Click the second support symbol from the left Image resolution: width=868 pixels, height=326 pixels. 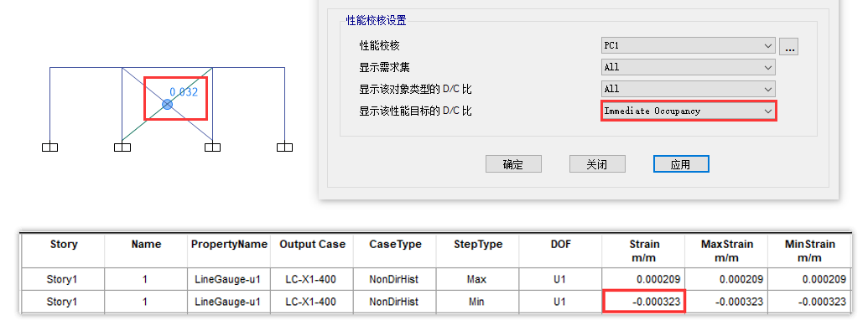[122, 147]
